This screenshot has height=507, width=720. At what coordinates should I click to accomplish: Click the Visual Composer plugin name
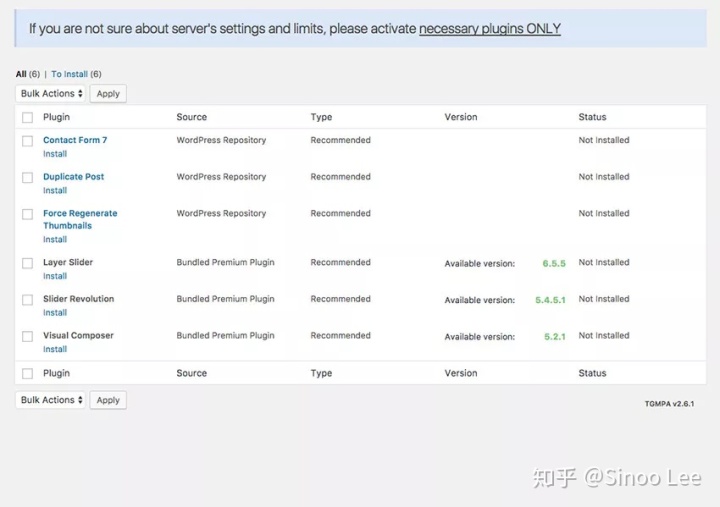[78, 336]
